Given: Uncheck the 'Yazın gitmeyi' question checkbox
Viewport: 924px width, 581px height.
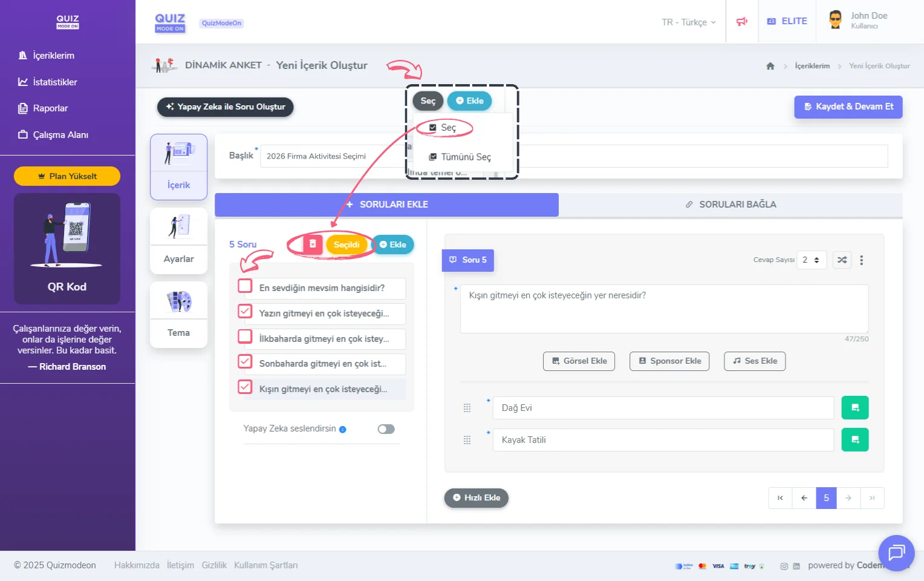Looking at the screenshot, I should (245, 311).
